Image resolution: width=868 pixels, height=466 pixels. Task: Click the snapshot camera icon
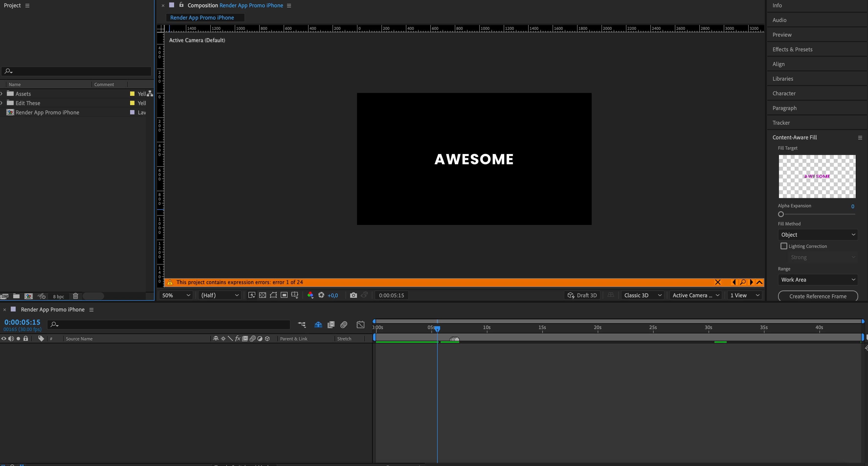click(x=353, y=295)
